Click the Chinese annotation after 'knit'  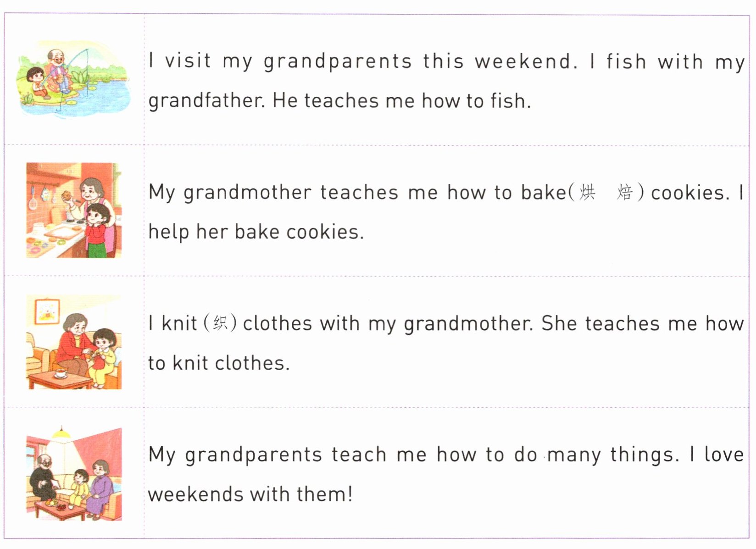coord(220,323)
